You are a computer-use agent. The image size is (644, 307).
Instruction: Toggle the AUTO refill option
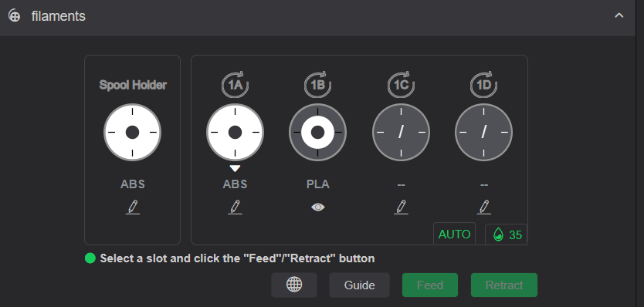click(454, 234)
